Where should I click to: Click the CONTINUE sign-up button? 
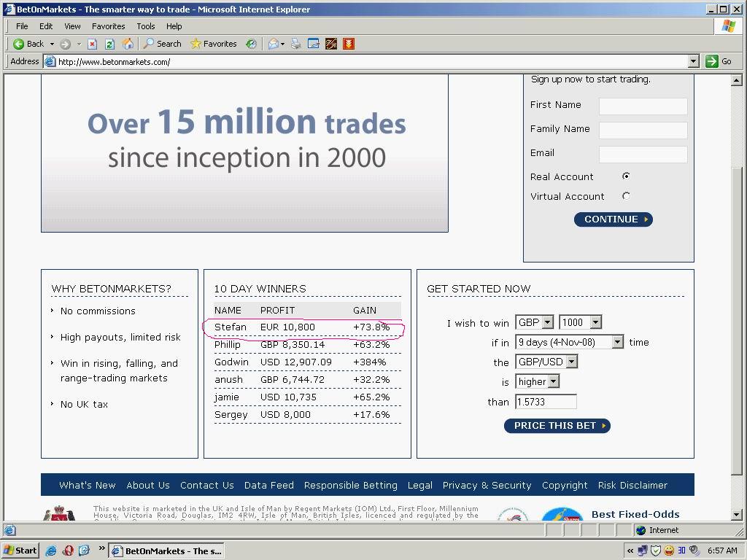(613, 219)
